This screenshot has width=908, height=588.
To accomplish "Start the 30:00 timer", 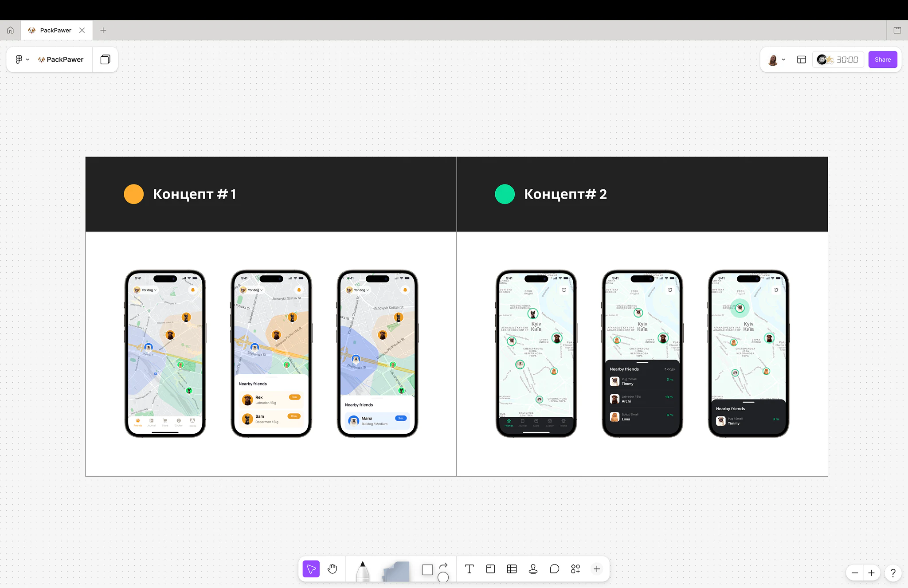I will click(x=838, y=59).
